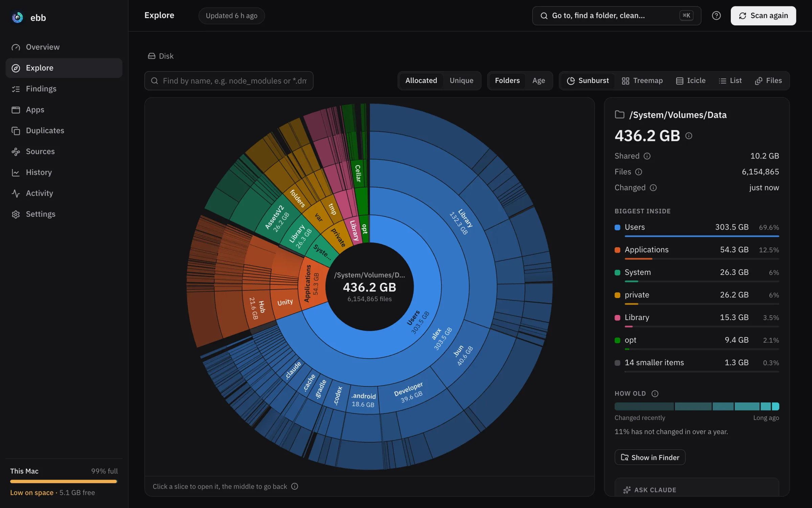Open the Duplicates page
Viewport: 812px width, 508px height.
pyautogui.click(x=64, y=131)
